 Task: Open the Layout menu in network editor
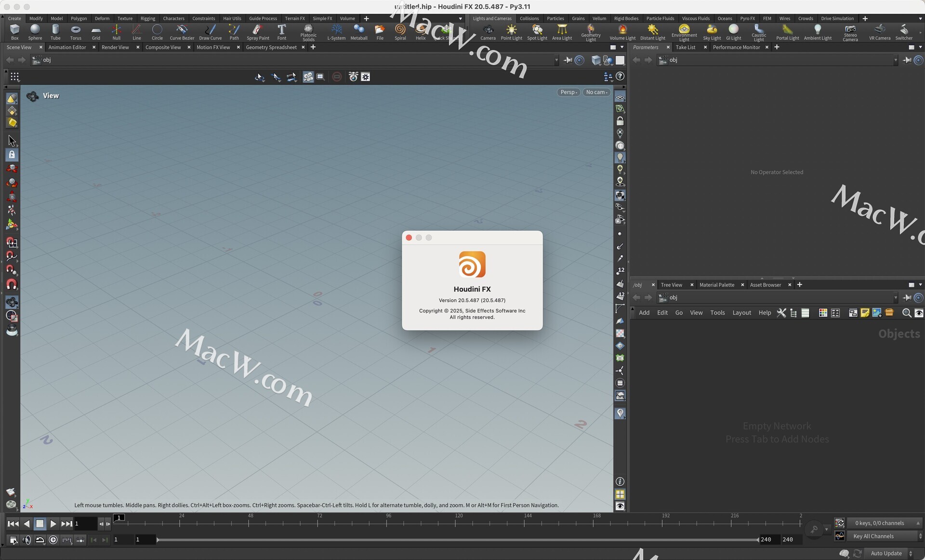(741, 313)
